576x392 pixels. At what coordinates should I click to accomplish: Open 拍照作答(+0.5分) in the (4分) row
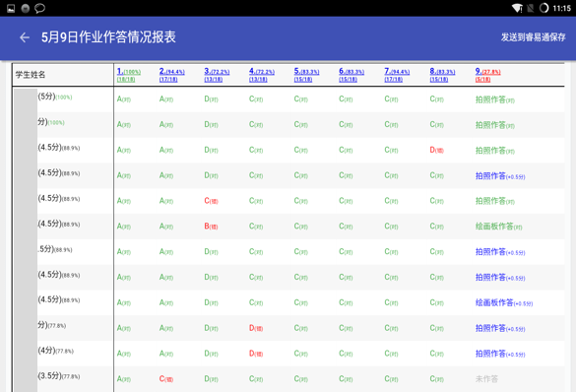[x=500, y=354]
